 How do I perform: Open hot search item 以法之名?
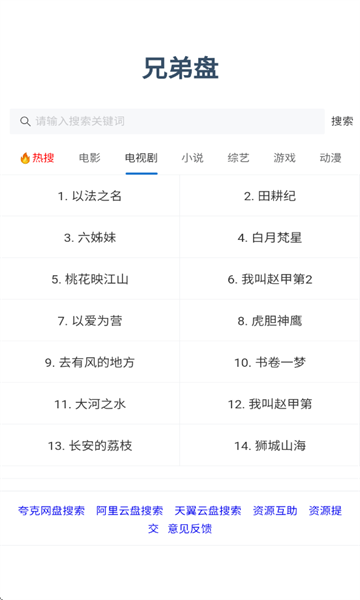[90, 196]
